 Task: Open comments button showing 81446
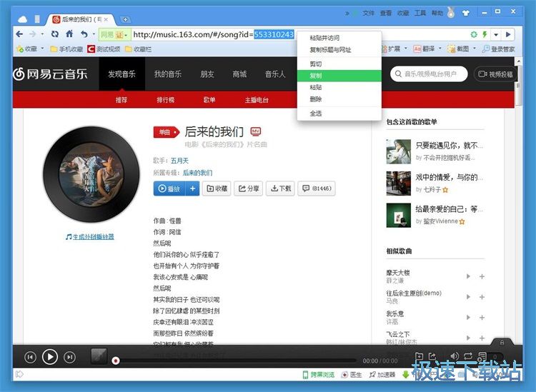[x=316, y=189]
